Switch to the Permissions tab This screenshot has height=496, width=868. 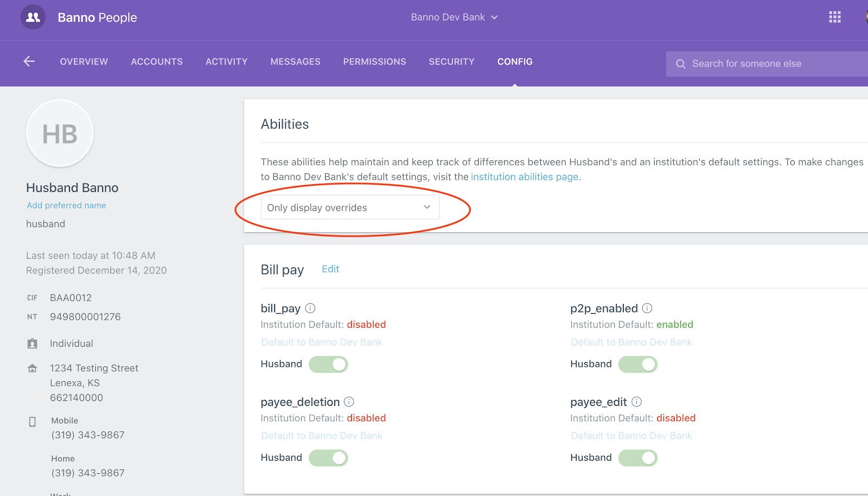point(374,62)
